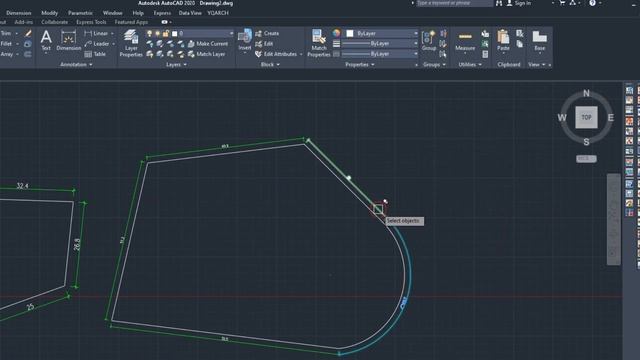640x360 pixels.
Task: Toggle the layer freeze sun icon
Action: point(158,33)
